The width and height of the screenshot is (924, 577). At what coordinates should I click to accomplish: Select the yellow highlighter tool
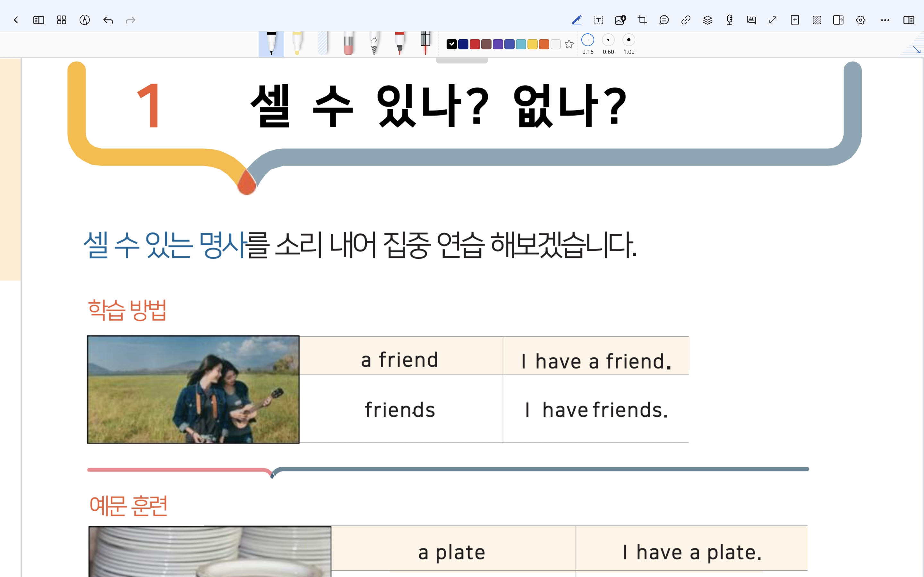(297, 43)
